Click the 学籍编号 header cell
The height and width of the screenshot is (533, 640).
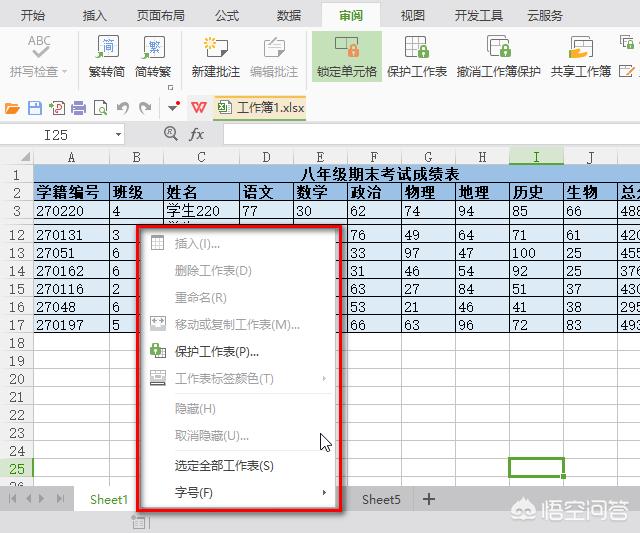71,192
